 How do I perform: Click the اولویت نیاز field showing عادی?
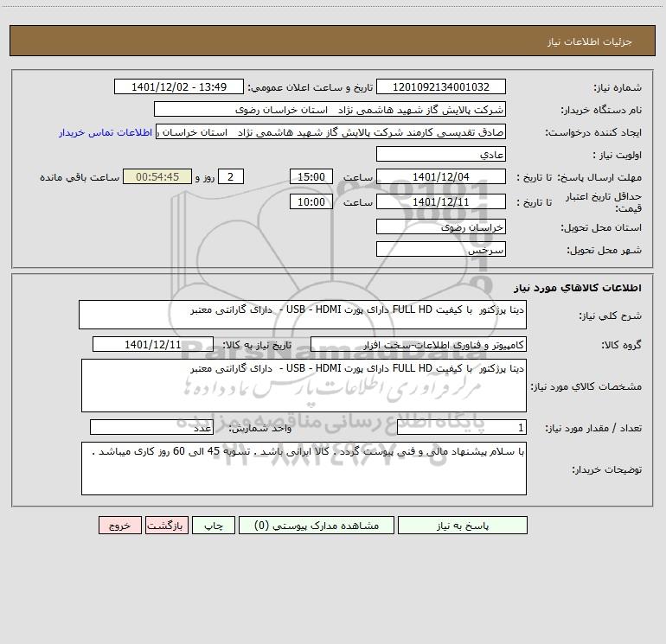[441, 154]
